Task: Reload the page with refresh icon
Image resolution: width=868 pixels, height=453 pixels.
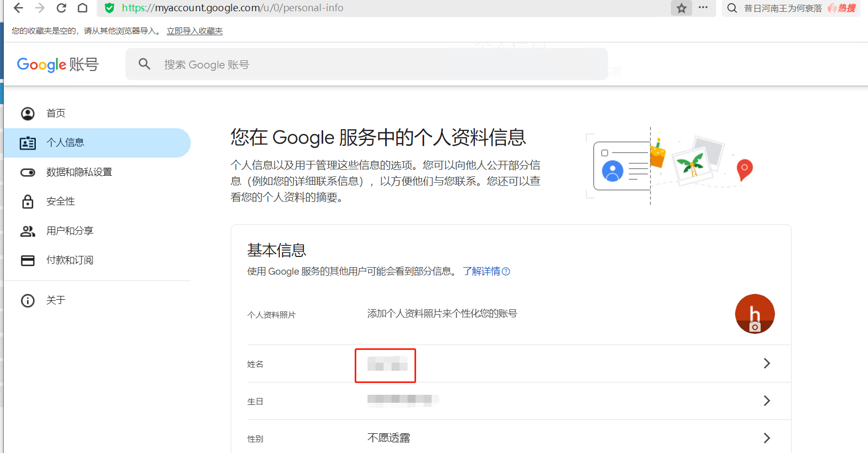Action: click(61, 8)
